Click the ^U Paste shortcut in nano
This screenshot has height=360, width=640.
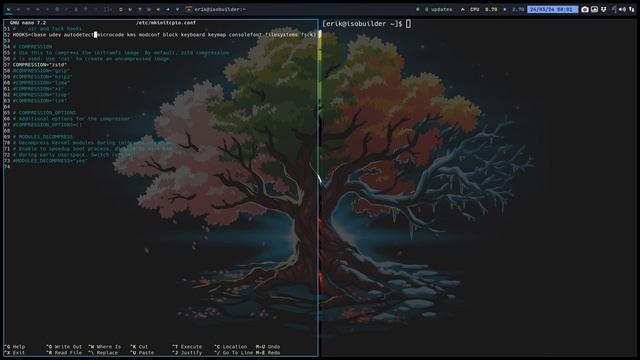coord(142,353)
